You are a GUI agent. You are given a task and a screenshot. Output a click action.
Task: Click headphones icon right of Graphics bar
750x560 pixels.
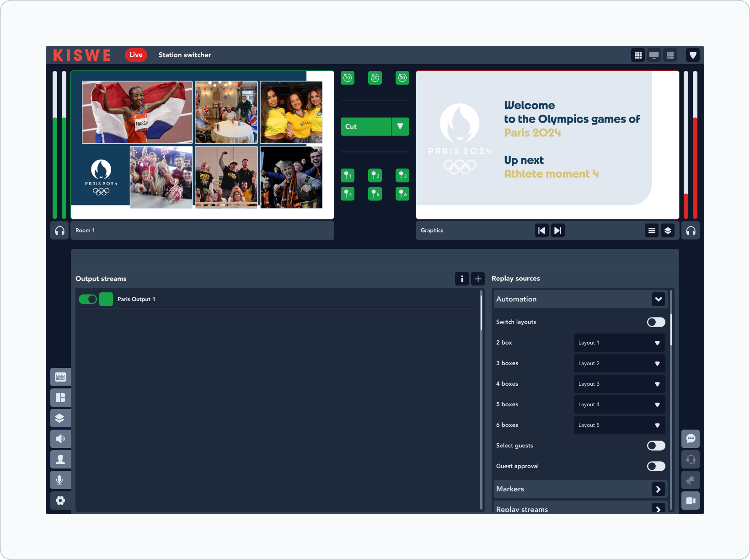coord(691,231)
